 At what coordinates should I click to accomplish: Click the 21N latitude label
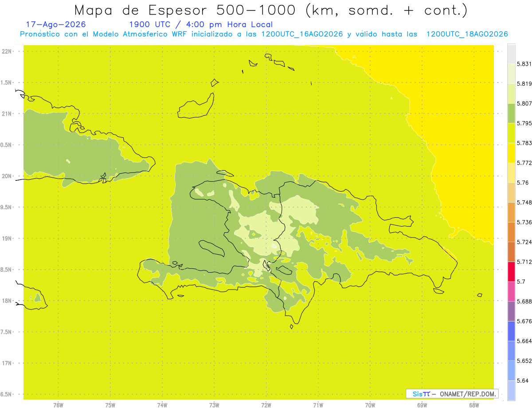[x=7, y=114]
